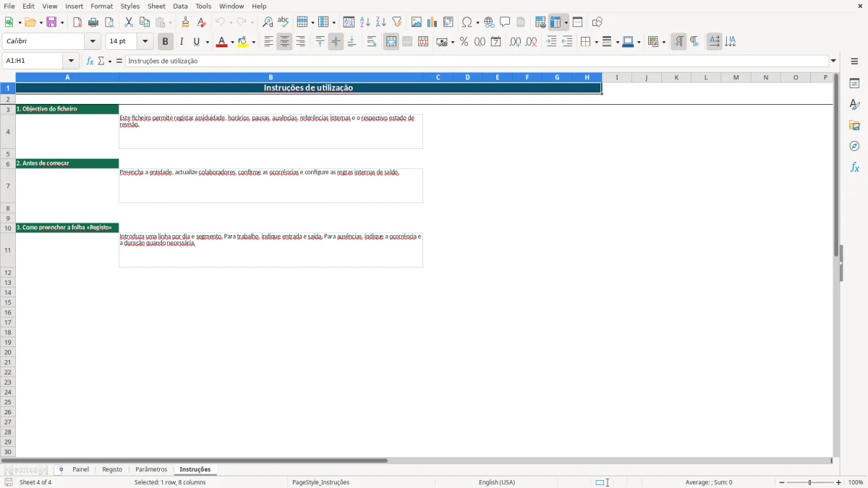Open the Font Size dropdown
This screenshot has height=488, width=868.
click(145, 42)
